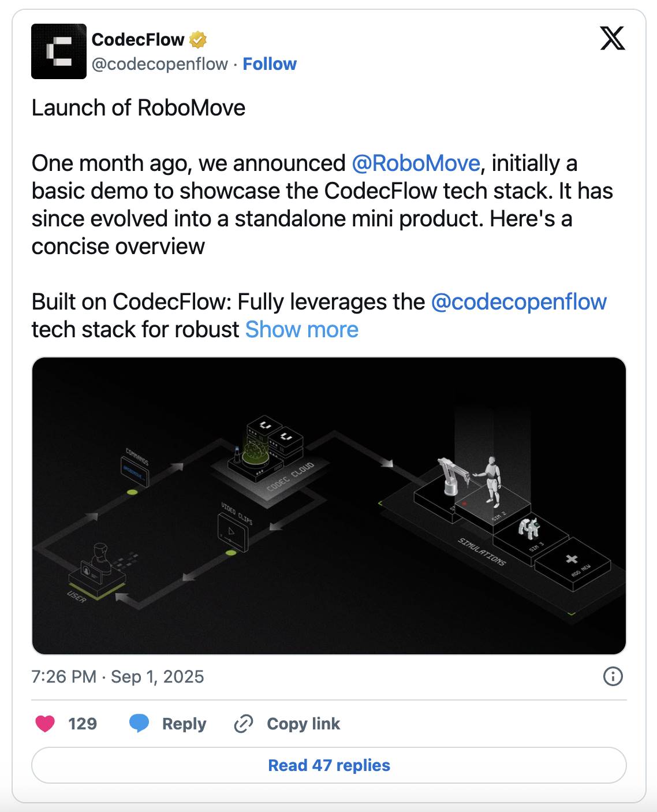This screenshot has width=657, height=812.
Task: Open the @codecopenflow mention in text
Action: (x=519, y=302)
